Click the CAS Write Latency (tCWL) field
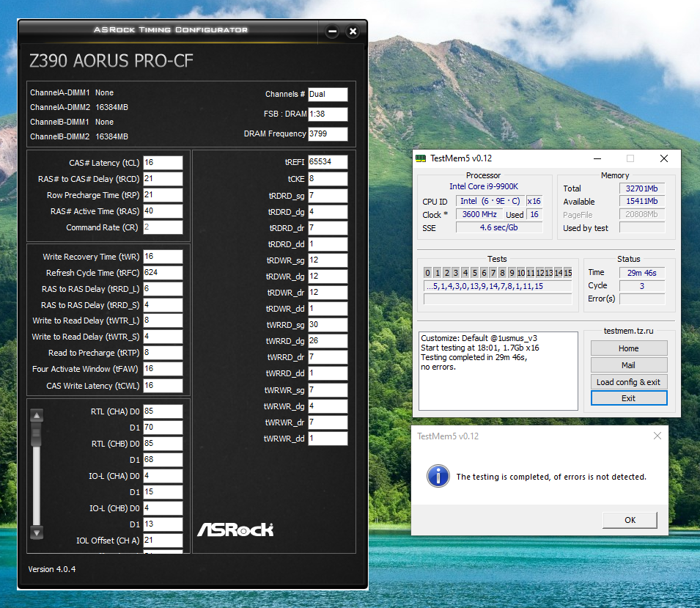Screen dimensions: 700x608 point(163,386)
